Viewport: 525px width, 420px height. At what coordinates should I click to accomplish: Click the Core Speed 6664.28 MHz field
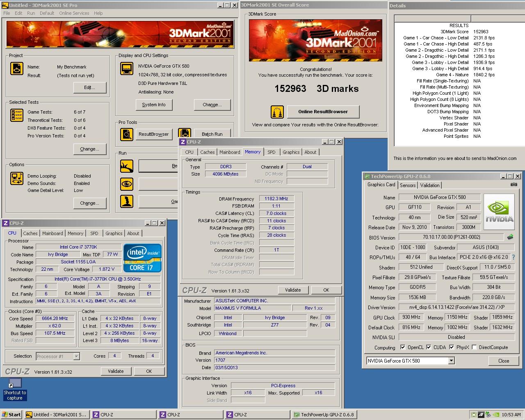coord(55,318)
